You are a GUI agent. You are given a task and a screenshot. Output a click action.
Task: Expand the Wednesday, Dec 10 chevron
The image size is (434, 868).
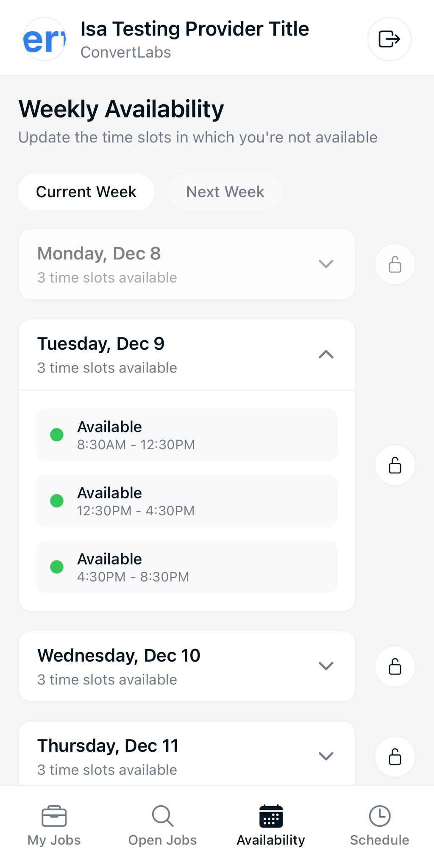point(325,666)
